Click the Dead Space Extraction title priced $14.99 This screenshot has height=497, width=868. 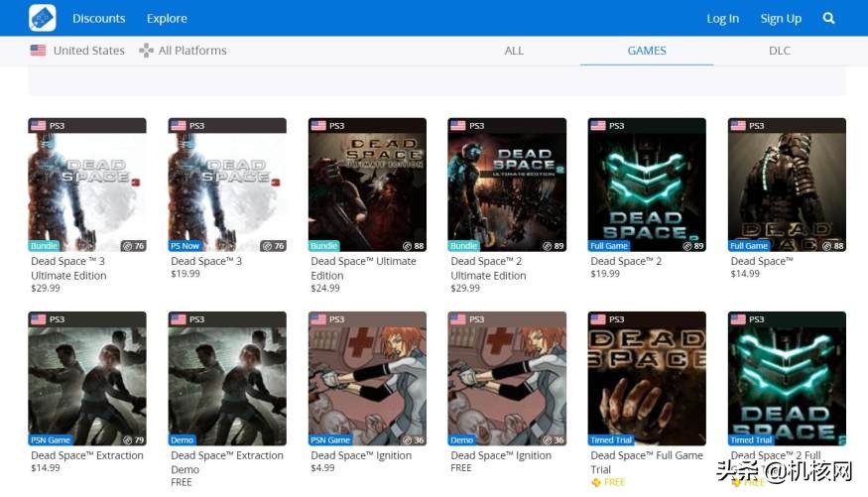87,455
